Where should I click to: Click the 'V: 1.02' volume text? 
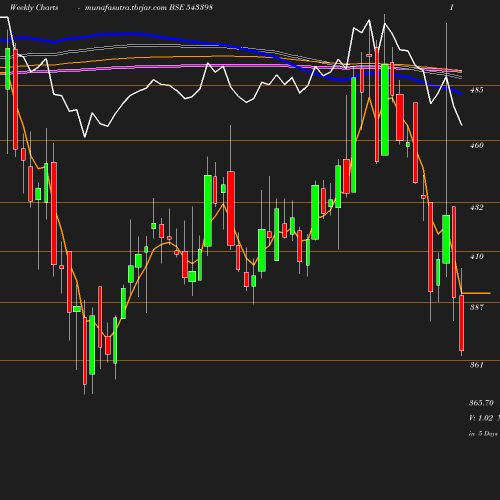point(481,418)
